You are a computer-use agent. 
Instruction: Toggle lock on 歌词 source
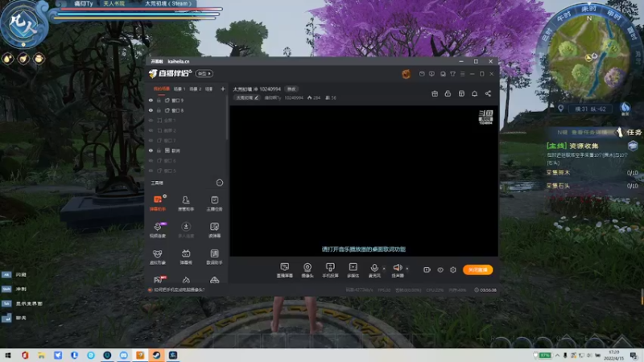click(159, 150)
